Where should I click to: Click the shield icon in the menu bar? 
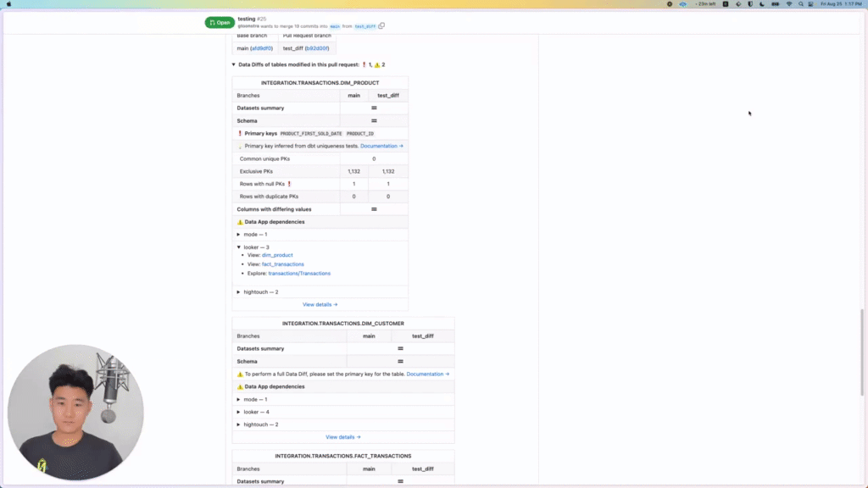tap(750, 4)
